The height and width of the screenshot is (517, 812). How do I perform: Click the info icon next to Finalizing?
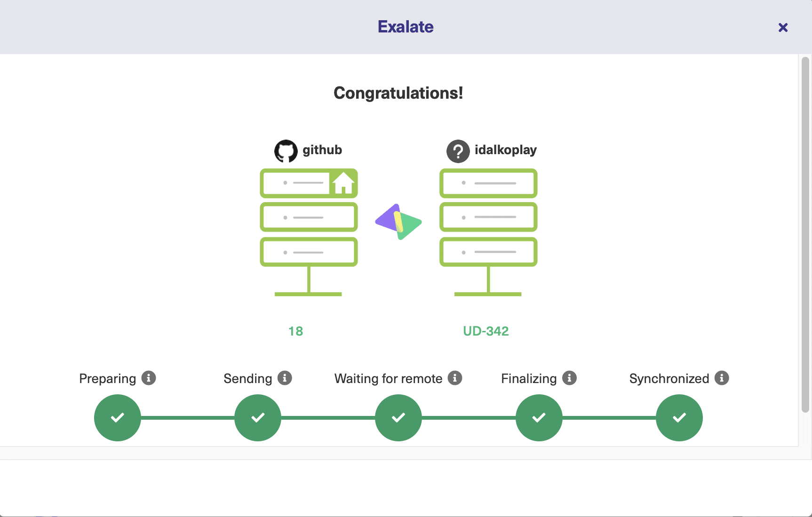[569, 378]
